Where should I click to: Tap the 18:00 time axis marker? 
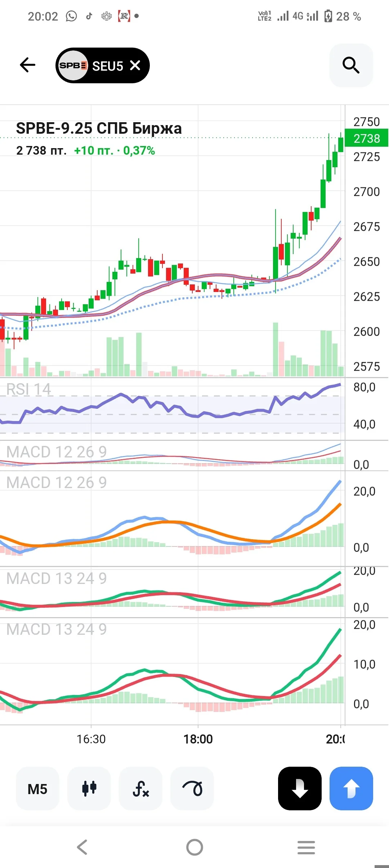pyautogui.click(x=198, y=739)
